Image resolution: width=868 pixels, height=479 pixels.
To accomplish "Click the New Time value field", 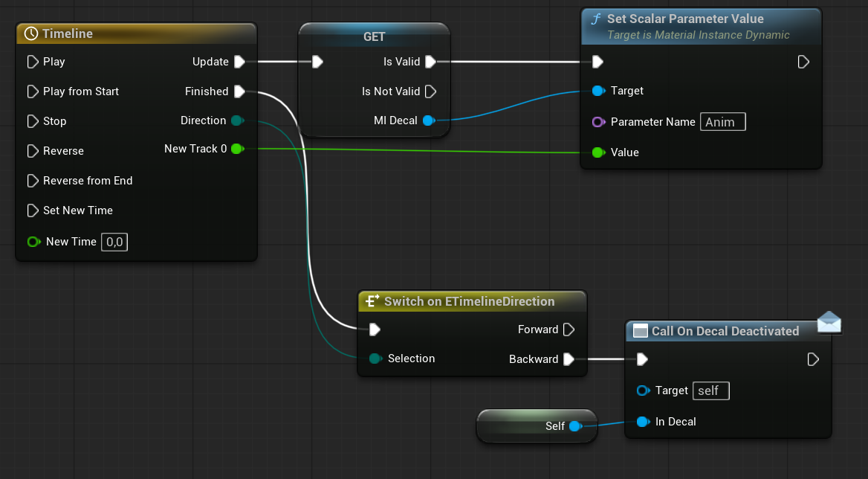I will click(x=114, y=242).
